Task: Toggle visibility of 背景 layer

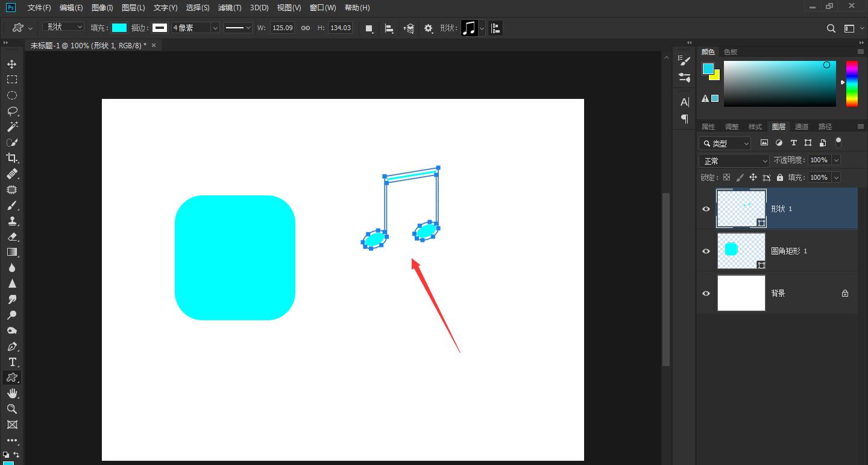Action: [706, 293]
